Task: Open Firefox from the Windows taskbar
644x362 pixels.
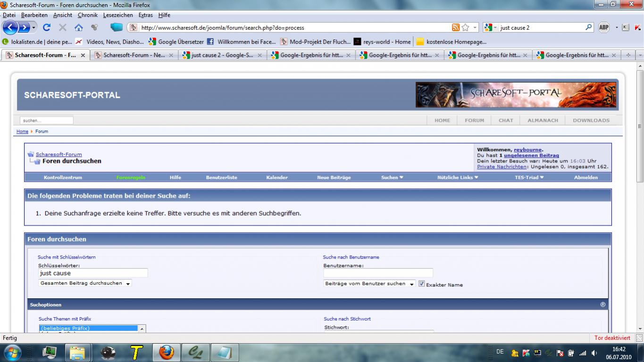Action: click(166, 352)
